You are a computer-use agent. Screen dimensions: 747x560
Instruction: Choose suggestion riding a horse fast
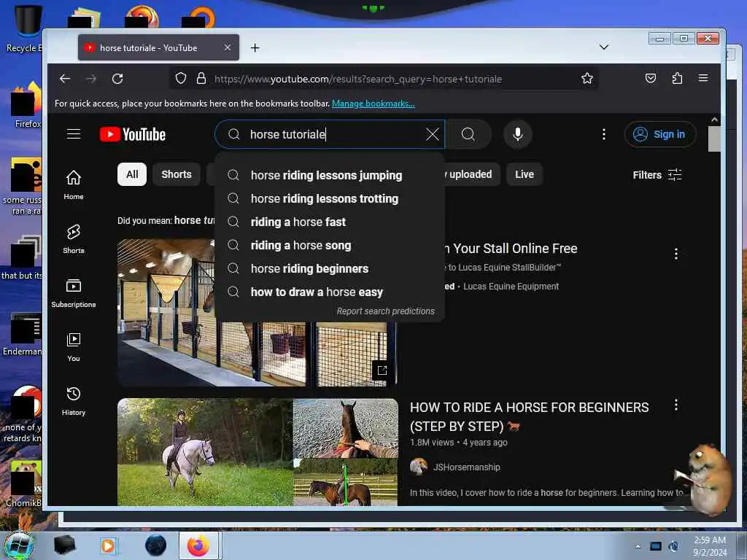pos(330,222)
